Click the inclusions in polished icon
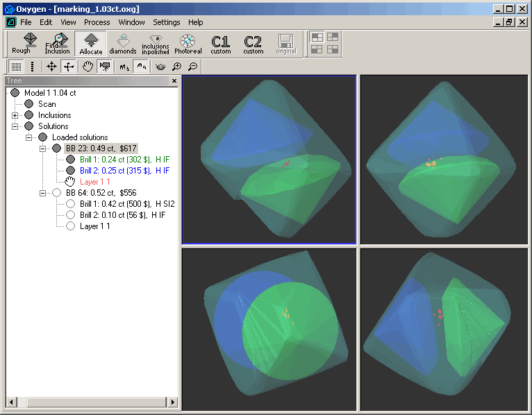The height and width of the screenshot is (415, 532). pyautogui.click(x=155, y=43)
